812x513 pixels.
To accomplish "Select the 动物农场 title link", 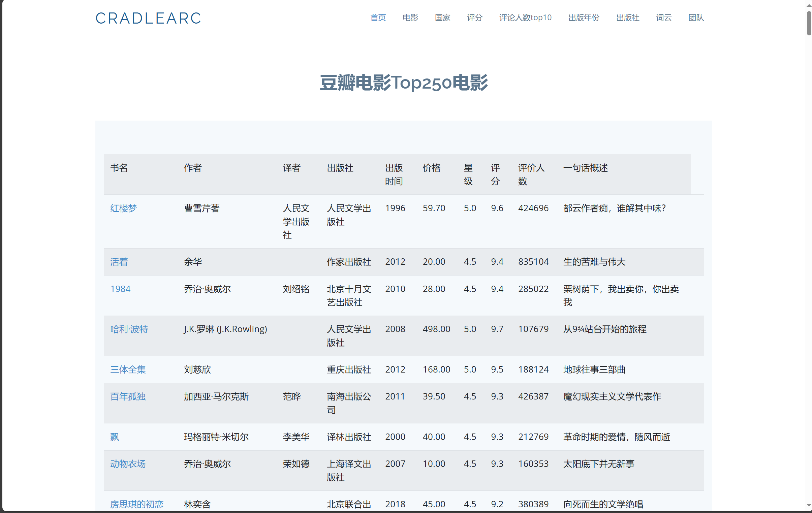I will (128, 464).
